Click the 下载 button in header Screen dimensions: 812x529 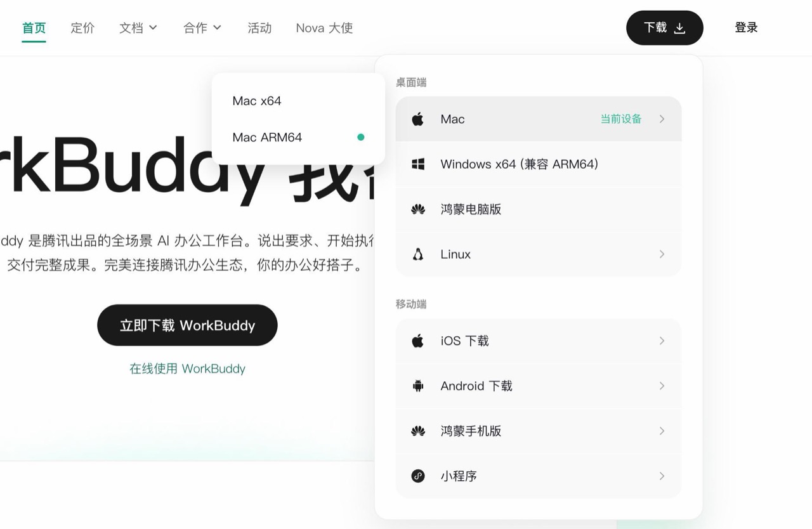coord(665,28)
